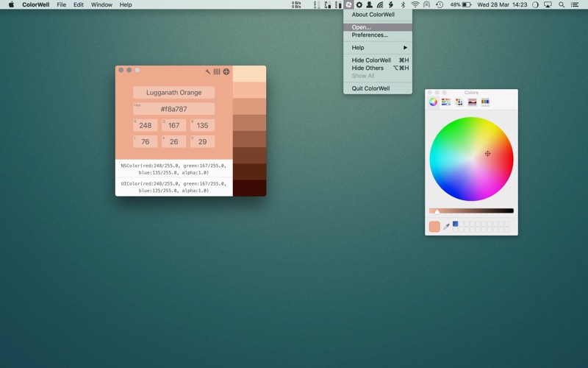
Task: Open Notification Center from menu bar
Action: 575,4
